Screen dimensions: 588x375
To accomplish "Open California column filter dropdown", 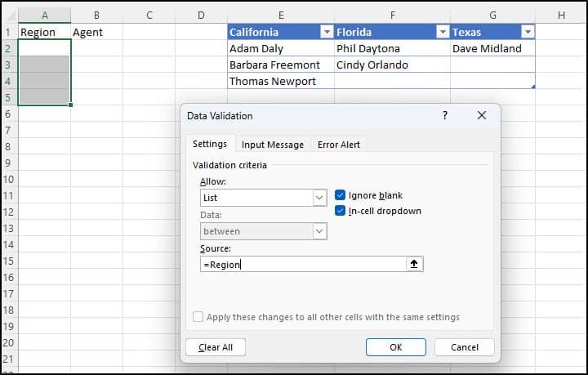I will [327, 32].
